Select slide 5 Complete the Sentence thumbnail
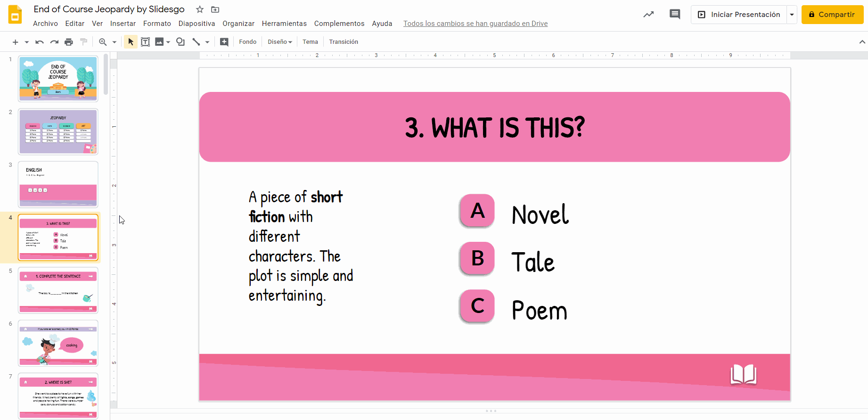This screenshot has width=868, height=420. 58,290
